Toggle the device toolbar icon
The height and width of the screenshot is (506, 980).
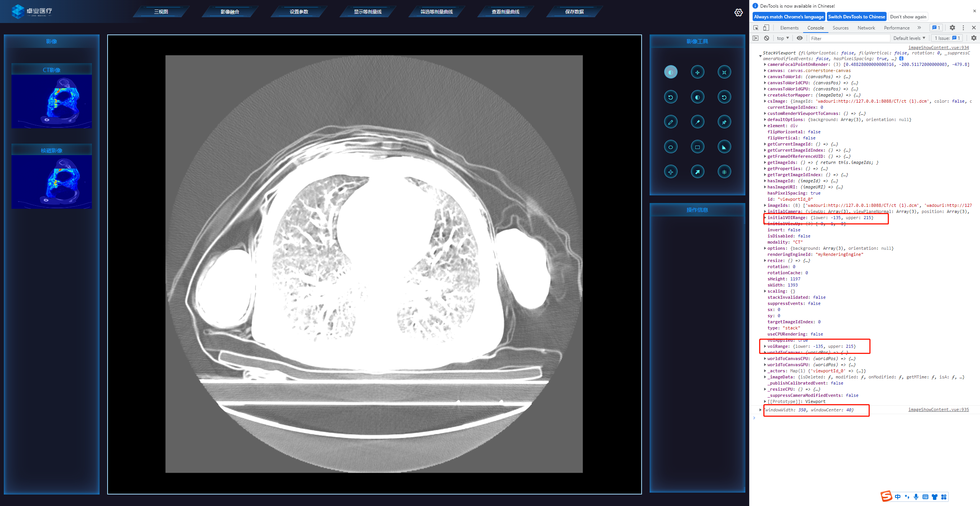(x=766, y=28)
